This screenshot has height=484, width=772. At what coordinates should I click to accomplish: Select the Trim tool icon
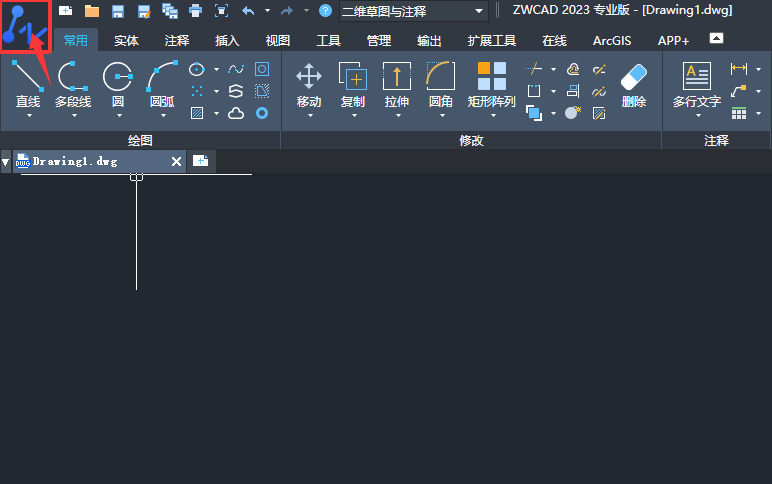pos(534,69)
